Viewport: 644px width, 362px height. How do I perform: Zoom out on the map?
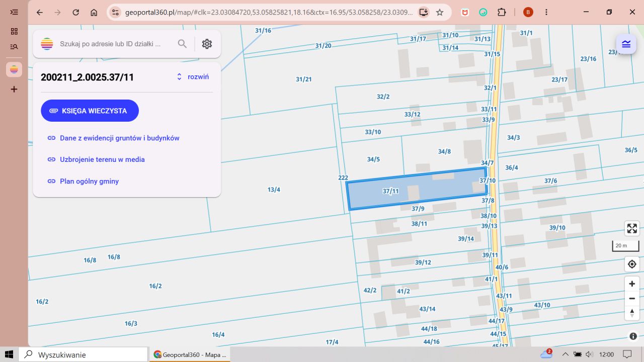(x=632, y=298)
